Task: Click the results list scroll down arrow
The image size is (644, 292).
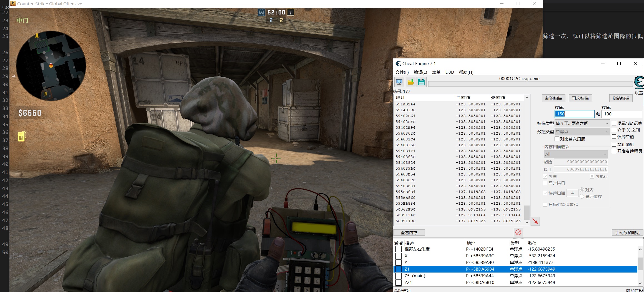Action: click(x=527, y=222)
